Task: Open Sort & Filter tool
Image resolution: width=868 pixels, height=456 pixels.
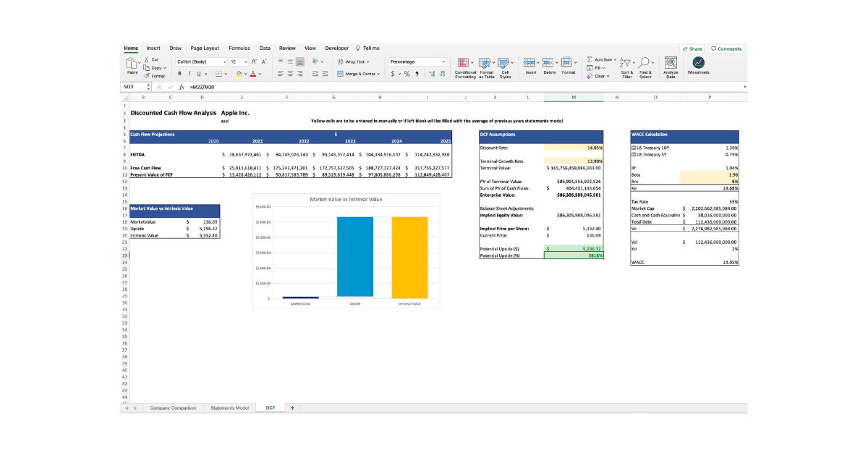Action: click(626, 64)
